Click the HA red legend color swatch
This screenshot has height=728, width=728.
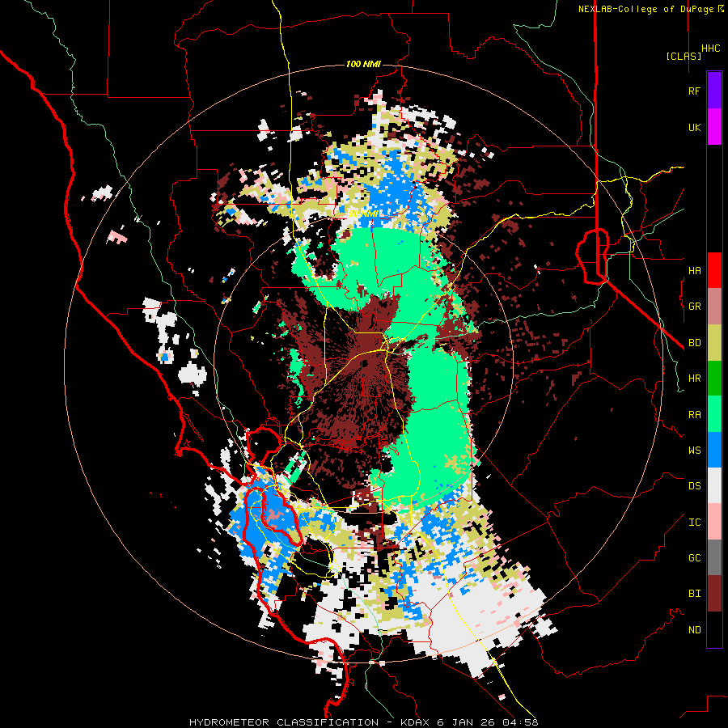[714, 270]
